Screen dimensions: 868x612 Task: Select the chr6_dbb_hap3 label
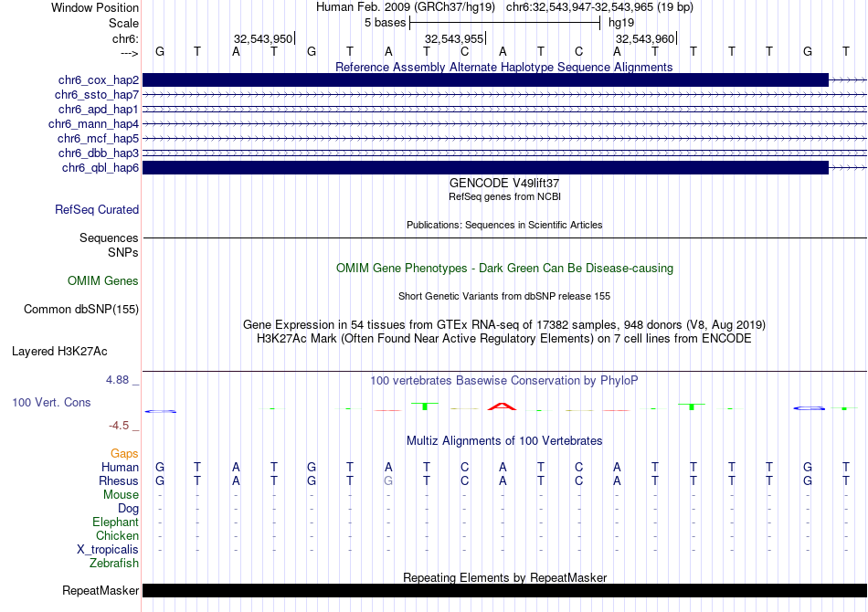99,153
